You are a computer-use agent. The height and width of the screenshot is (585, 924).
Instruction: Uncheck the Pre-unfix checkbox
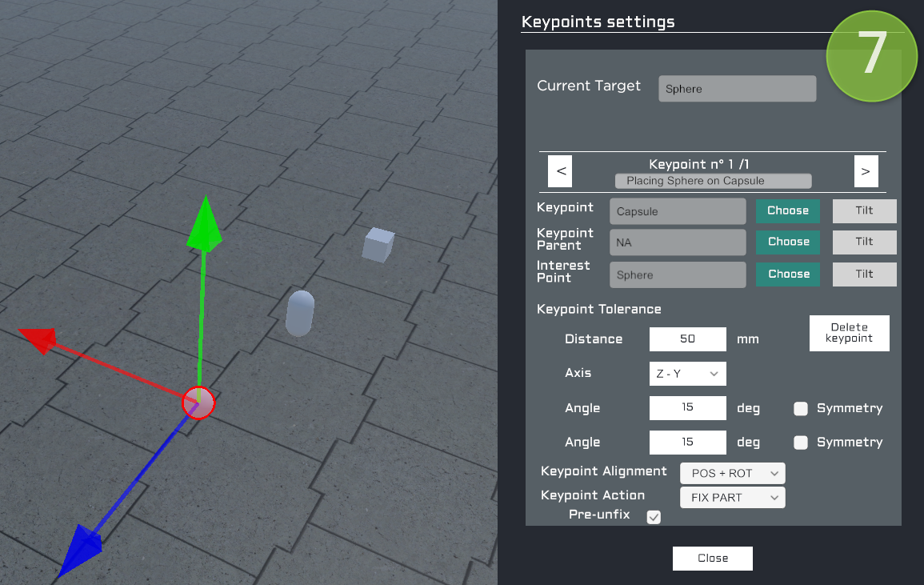click(654, 517)
